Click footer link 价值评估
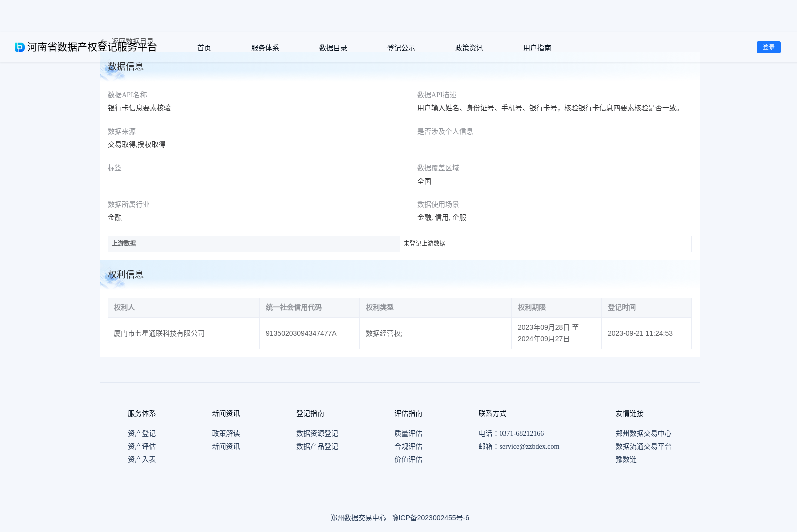 [408, 459]
